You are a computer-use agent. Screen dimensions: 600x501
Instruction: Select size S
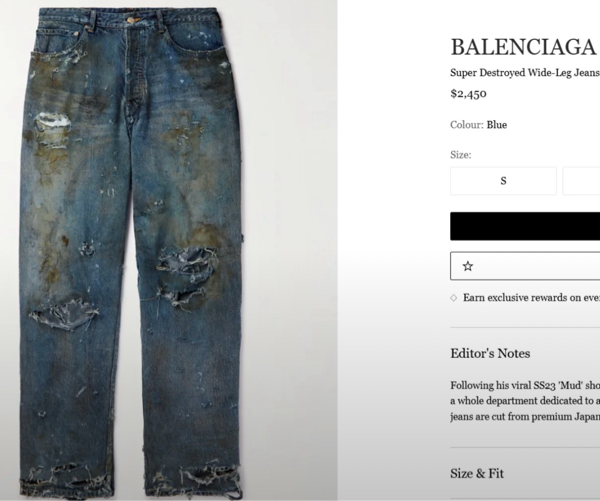(503, 181)
